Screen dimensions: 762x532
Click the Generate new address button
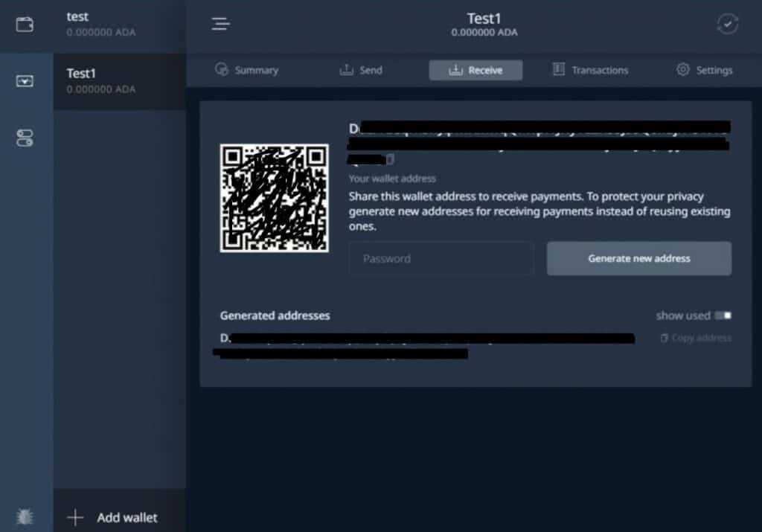(x=638, y=258)
